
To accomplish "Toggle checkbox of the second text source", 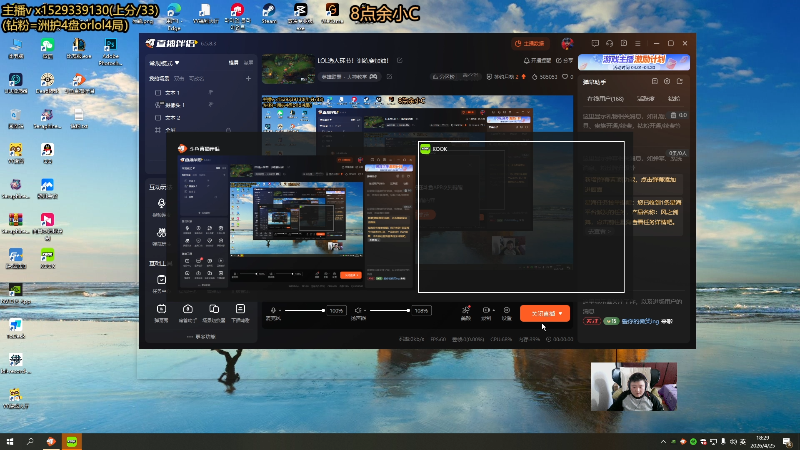I will coord(158,118).
